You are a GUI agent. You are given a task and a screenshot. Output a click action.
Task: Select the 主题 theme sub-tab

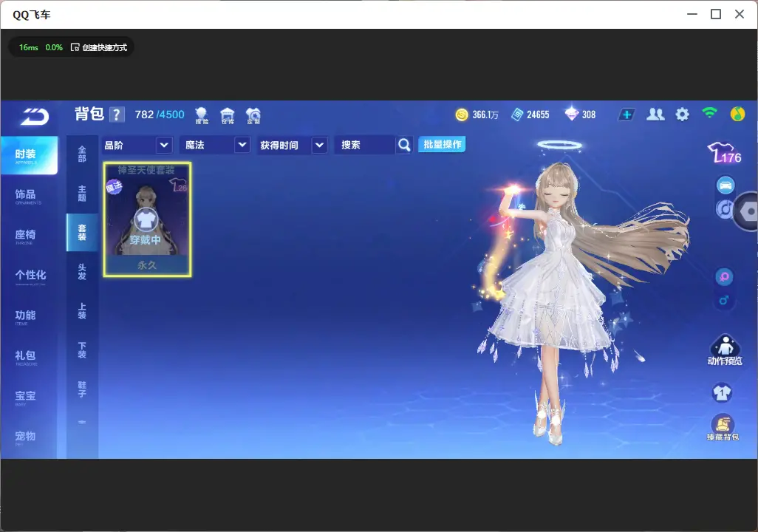[82, 194]
